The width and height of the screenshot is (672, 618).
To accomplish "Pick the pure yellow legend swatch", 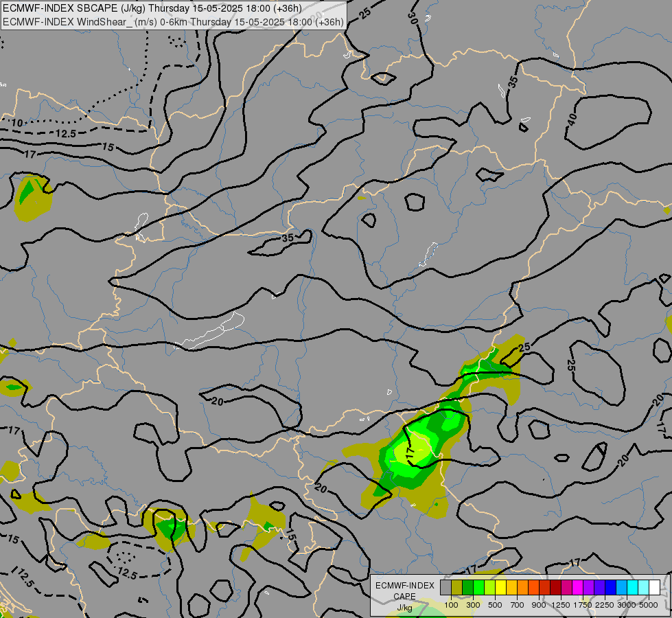I will click(500, 587).
